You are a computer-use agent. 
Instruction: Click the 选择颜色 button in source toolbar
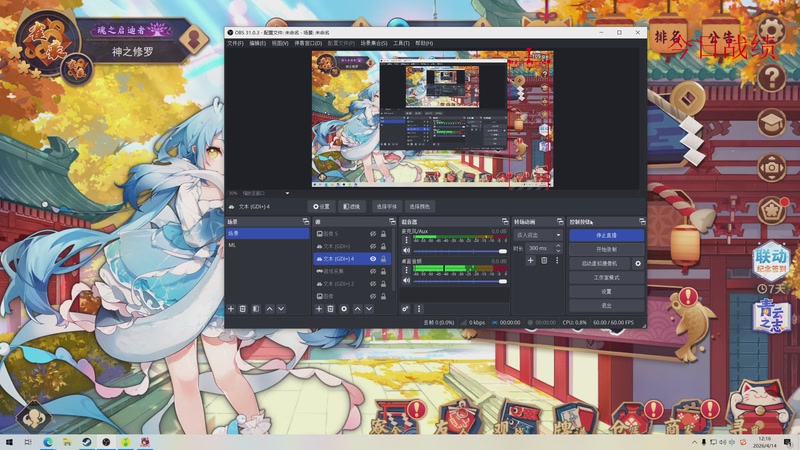[419, 207]
